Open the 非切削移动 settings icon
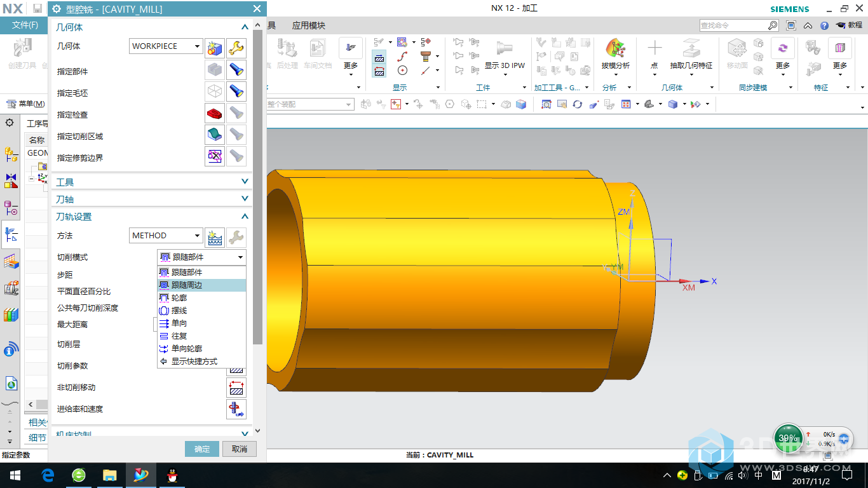 coord(236,388)
